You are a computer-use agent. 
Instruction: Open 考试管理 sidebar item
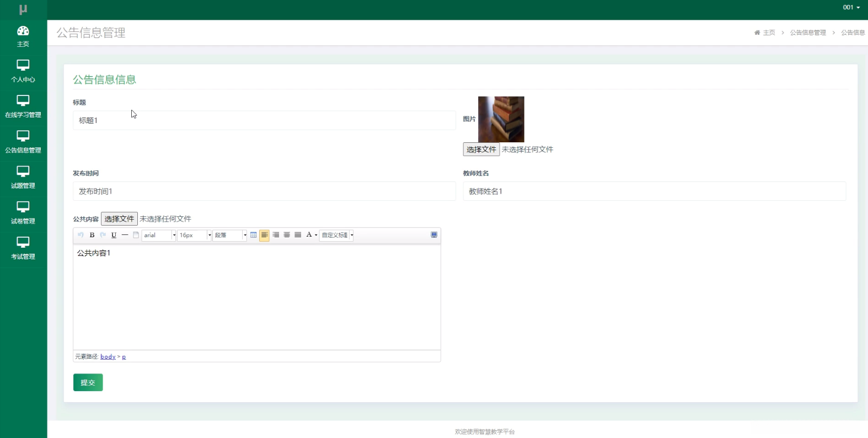click(x=23, y=248)
